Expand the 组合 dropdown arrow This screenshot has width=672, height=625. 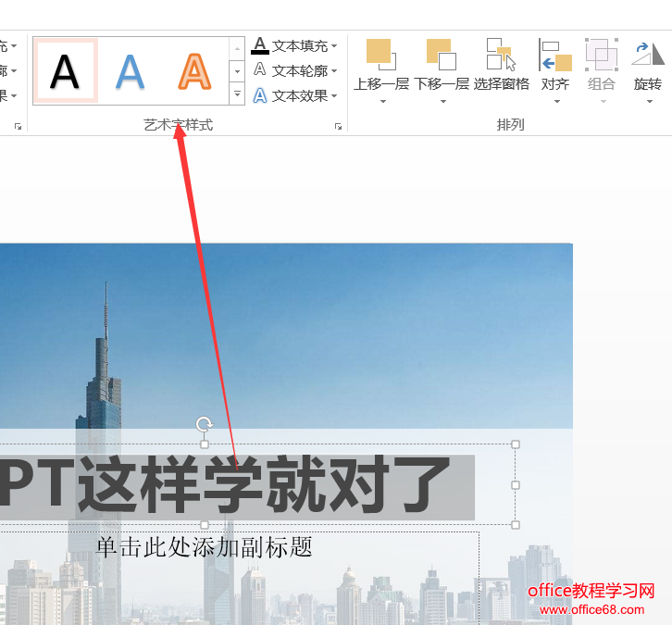point(604,102)
